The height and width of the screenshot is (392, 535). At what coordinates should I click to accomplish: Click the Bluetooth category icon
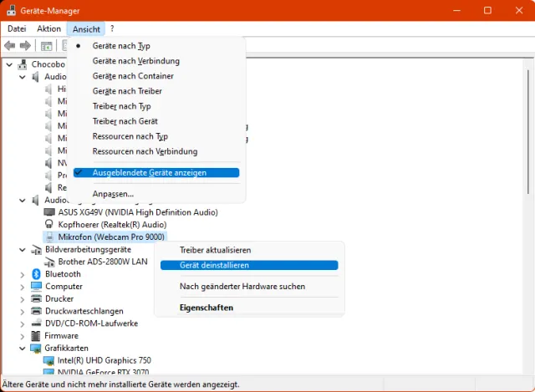(37, 274)
